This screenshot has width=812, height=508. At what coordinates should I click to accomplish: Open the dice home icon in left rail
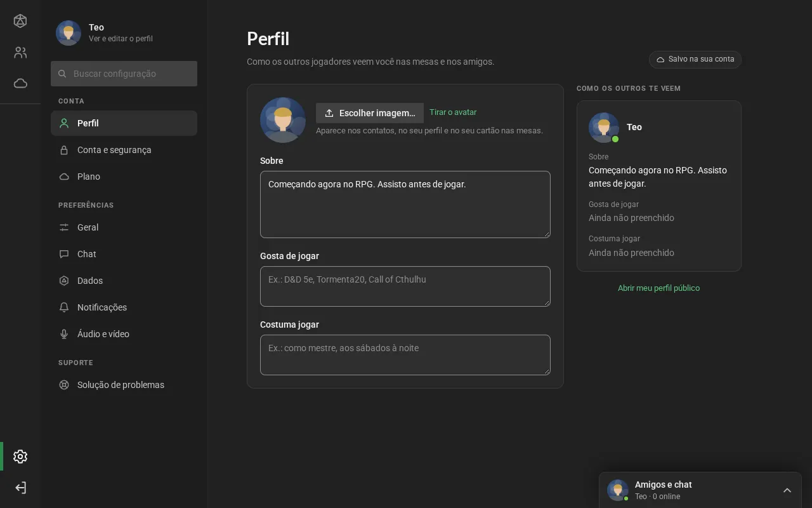pyautogui.click(x=20, y=21)
